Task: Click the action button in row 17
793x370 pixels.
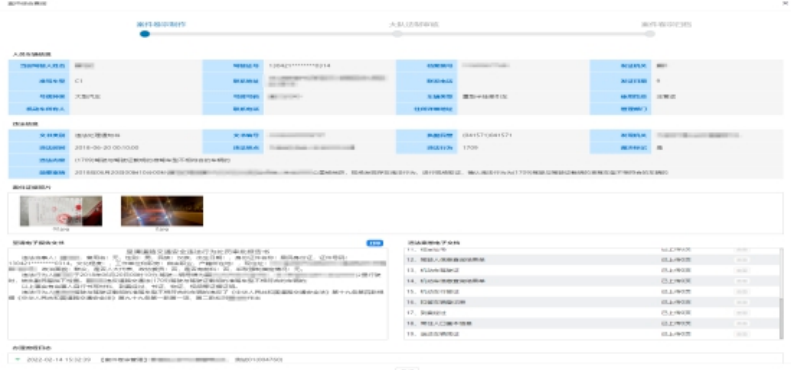Action: click(x=741, y=313)
